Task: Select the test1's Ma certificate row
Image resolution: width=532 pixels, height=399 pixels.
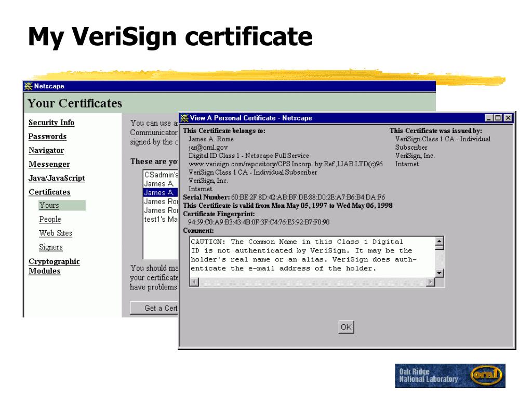Action: [161, 219]
